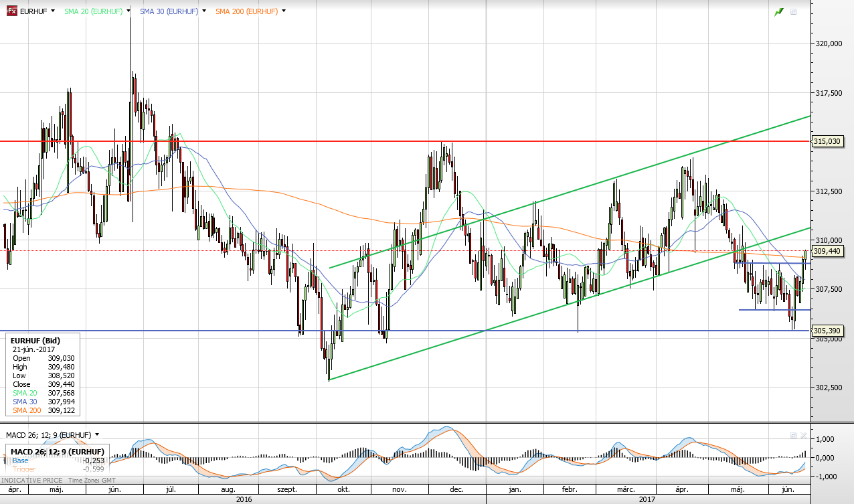
Task: Open the SMA 200 (EURHUF) dropdown
Action: [x=284, y=11]
